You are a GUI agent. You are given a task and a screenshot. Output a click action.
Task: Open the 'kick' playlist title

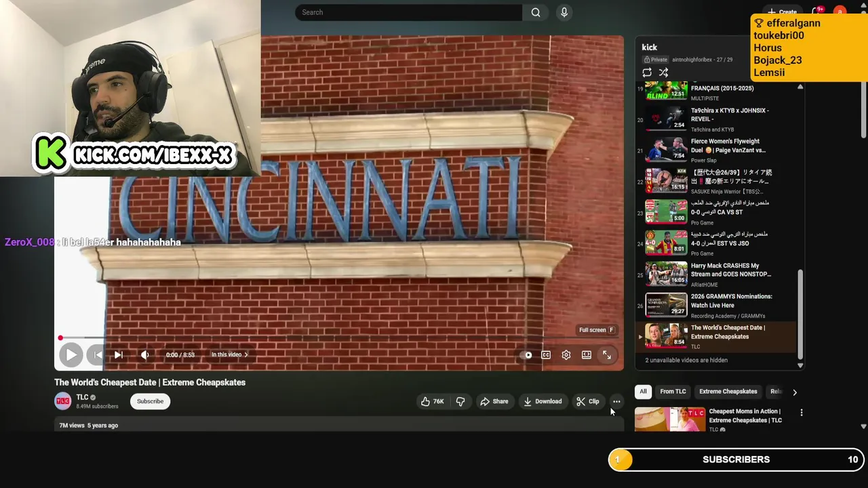(650, 47)
